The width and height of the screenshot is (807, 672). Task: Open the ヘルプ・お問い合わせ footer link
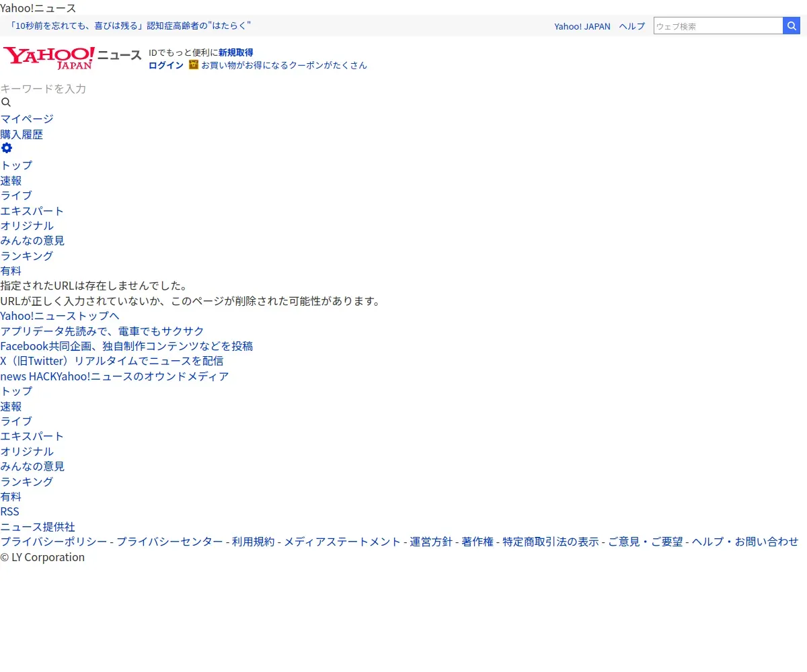745,542
